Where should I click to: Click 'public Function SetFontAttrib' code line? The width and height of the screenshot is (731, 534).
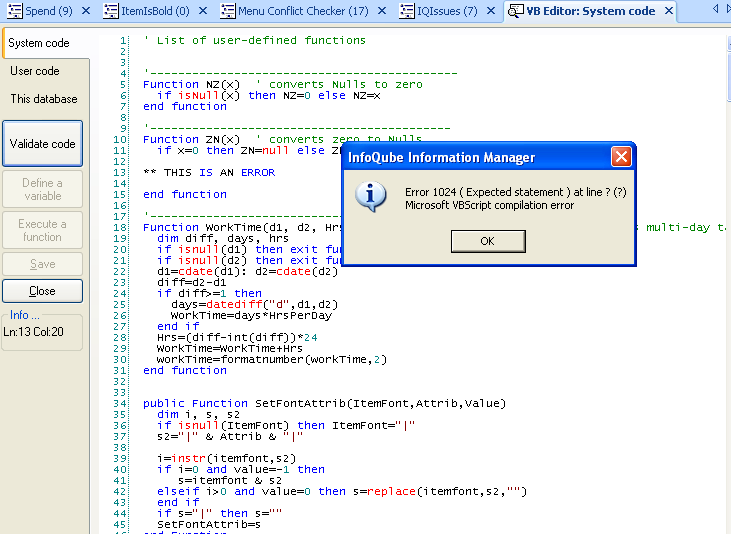point(324,403)
